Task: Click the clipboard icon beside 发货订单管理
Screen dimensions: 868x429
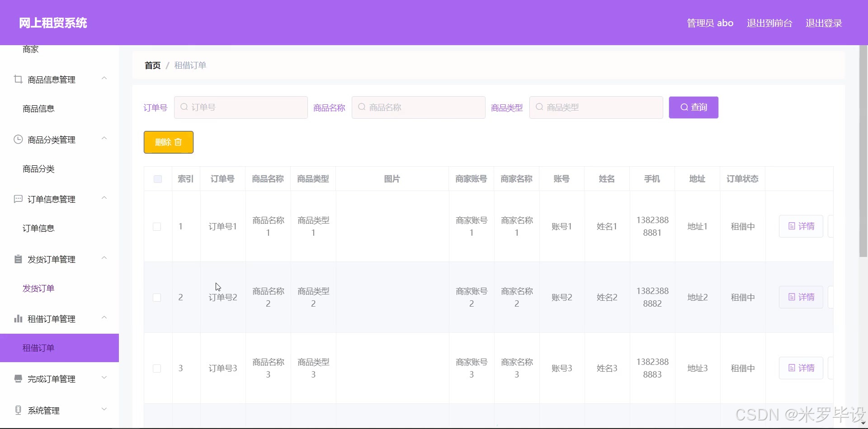Action: click(18, 259)
